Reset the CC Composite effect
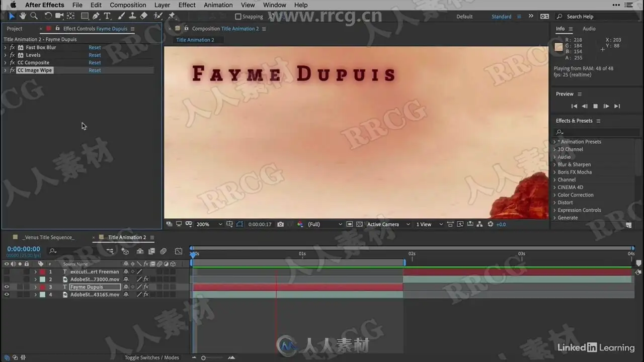The height and width of the screenshot is (362, 644). point(95,62)
